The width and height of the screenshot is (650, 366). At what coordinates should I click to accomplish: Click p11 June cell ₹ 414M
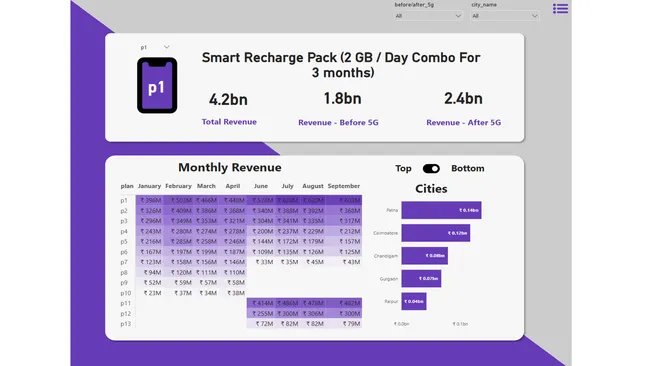click(x=262, y=303)
